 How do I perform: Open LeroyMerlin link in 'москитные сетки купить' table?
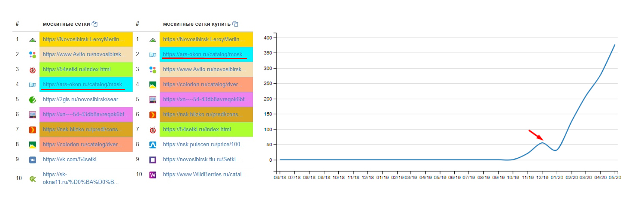tap(205, 39)
